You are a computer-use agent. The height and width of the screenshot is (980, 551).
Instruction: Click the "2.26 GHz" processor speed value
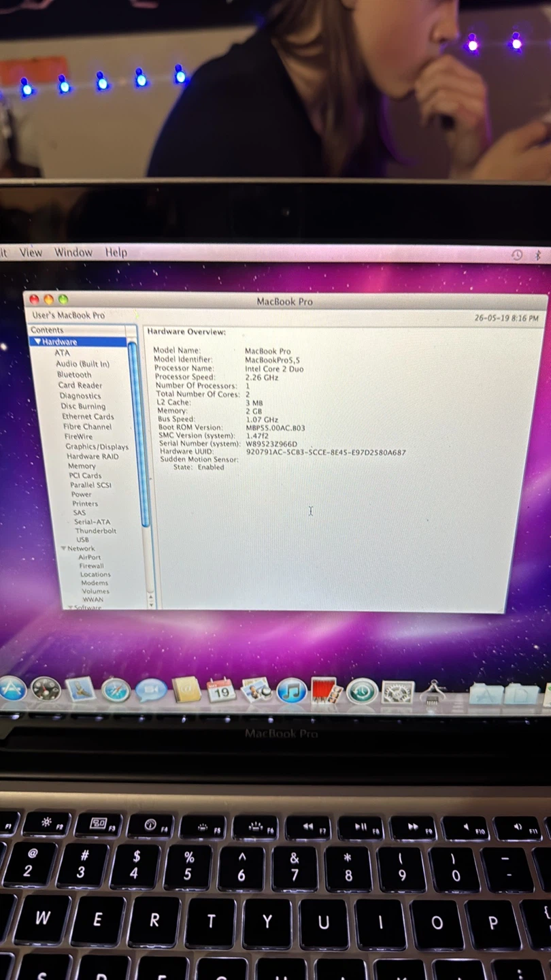262,377
